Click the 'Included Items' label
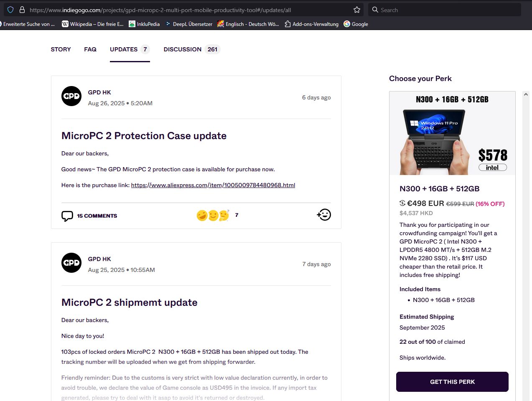This screenshot has height=401, width=532. (420, 289)
